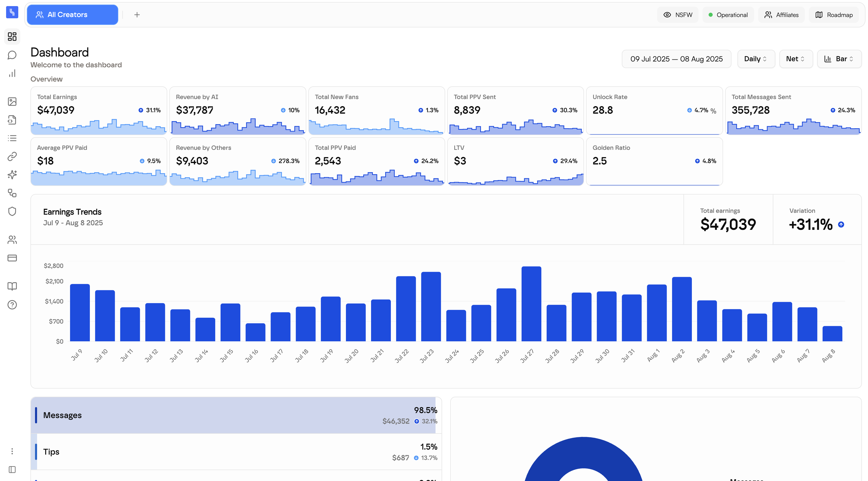Viewport: 868px width, 481px height.
Task: Click the Variation up-arrow icon beside +31.1%
Action: point(841,225)
